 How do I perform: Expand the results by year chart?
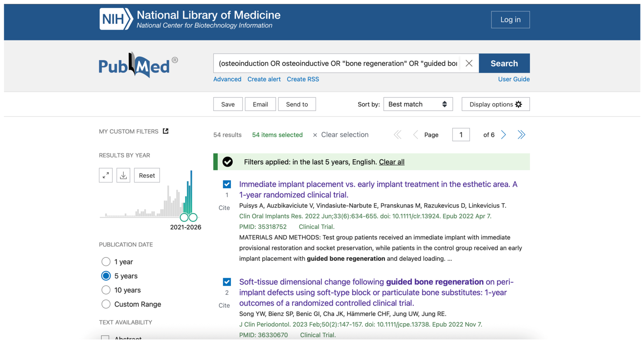[x=106, y=175]
